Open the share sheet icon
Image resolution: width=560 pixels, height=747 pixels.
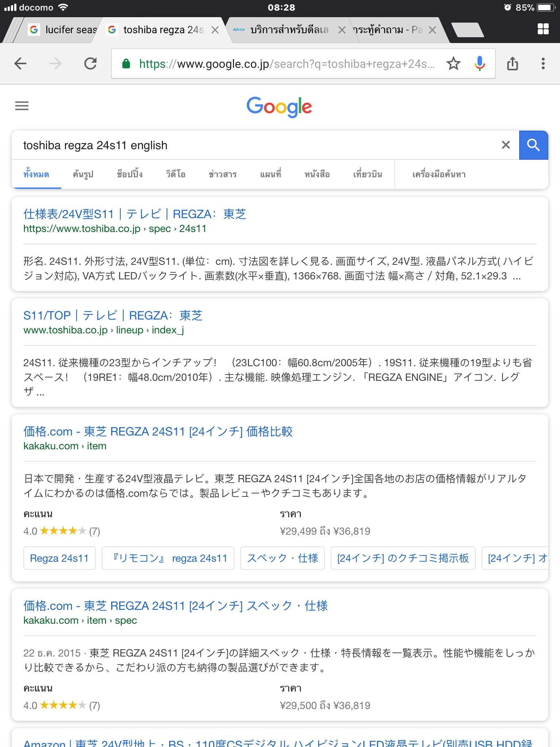pos(512,64)
